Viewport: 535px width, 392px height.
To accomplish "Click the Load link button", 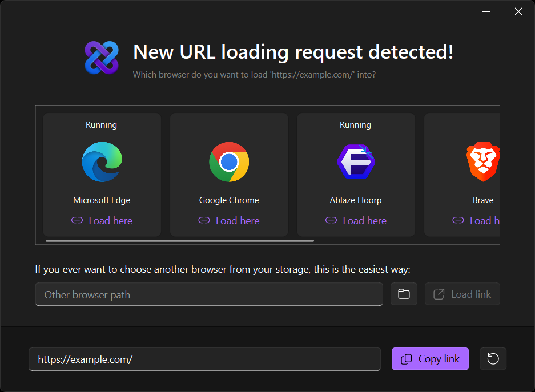I will click(462, 294).
